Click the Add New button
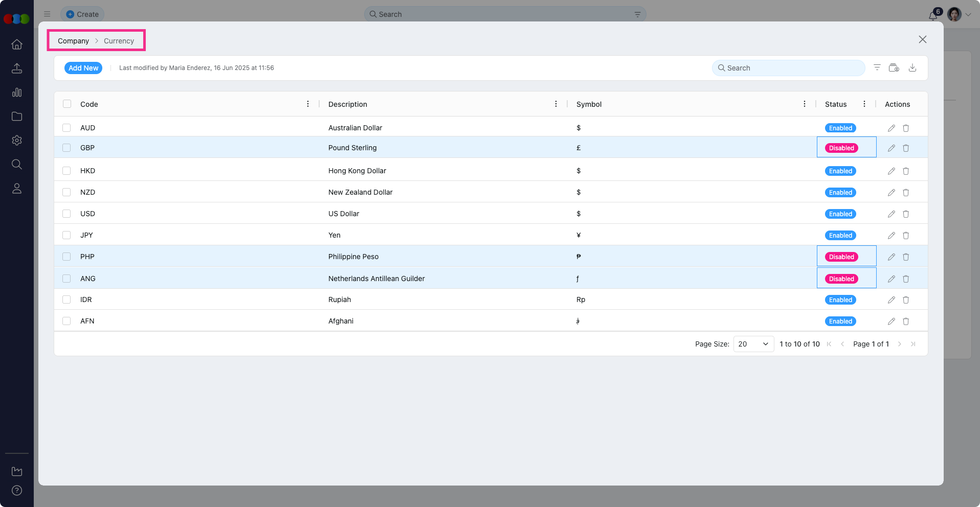 point(83,68)
